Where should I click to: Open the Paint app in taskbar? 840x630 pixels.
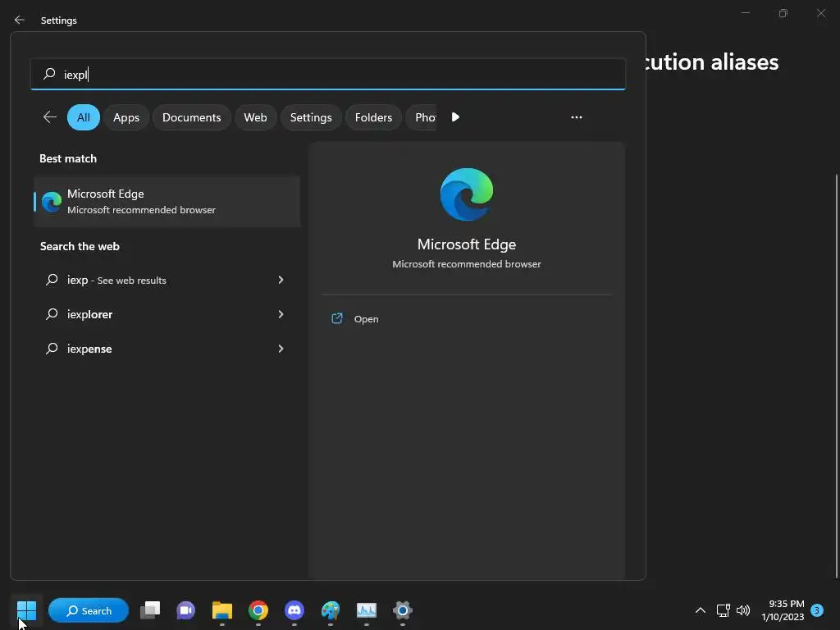tap(331, 610)
